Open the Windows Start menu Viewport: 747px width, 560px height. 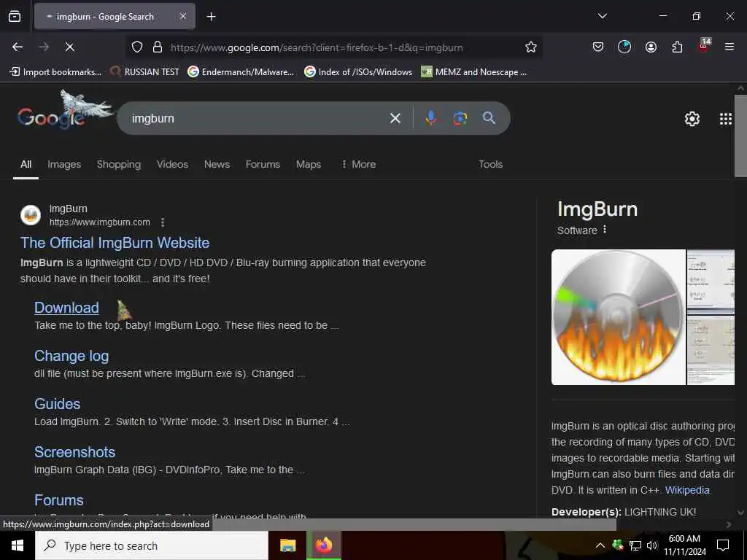click(18, 545)
